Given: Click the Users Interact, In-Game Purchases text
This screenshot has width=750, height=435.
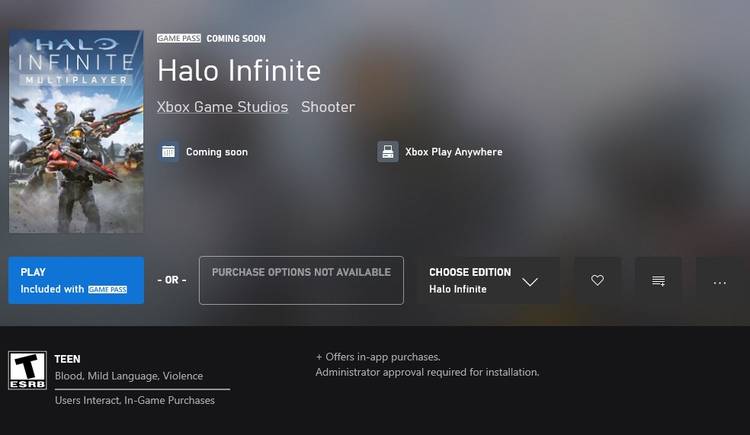Looking at the screenshot, I should (135, 400).
